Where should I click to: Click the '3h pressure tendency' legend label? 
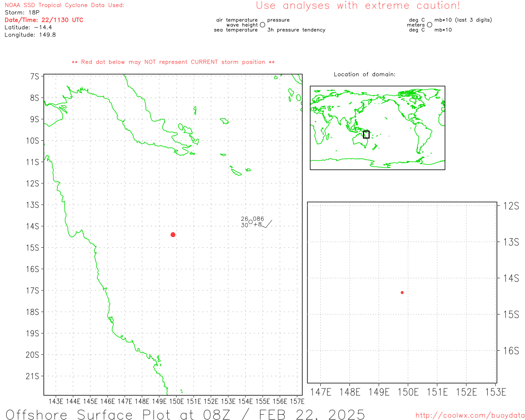[296, 30]
